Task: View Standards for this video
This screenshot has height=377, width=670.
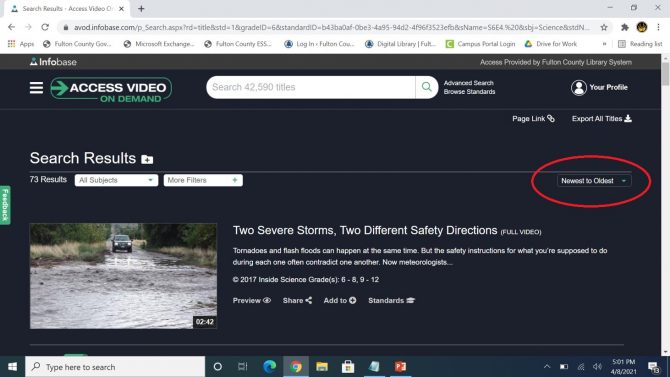Action: (x=391, y=300)
